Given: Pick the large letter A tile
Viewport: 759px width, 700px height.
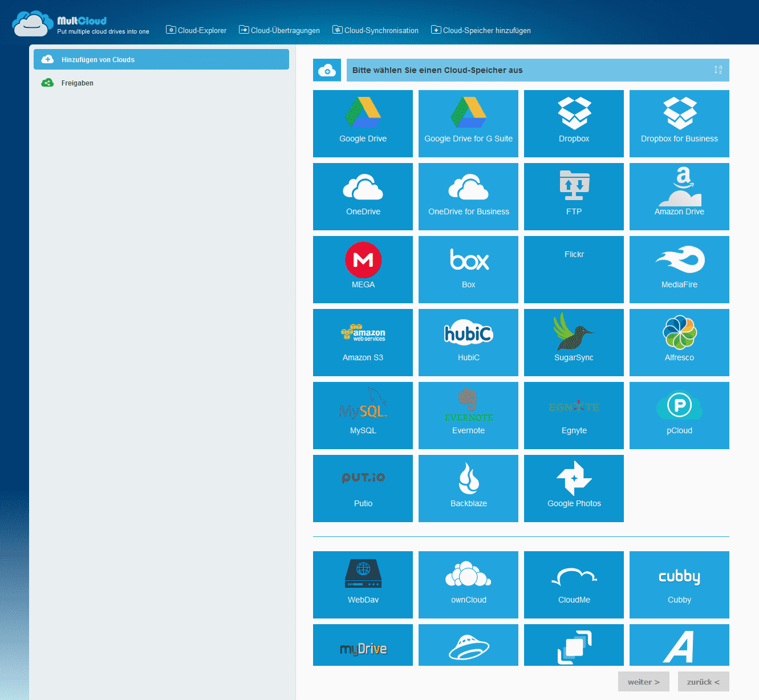Looking at the screenshot, I should [x=679, y=645].
